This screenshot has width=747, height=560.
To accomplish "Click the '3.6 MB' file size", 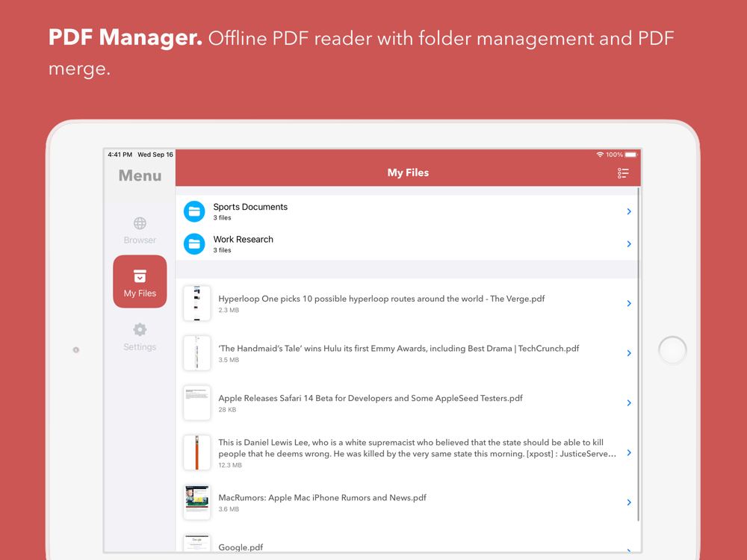I will [x=229, y=509].
